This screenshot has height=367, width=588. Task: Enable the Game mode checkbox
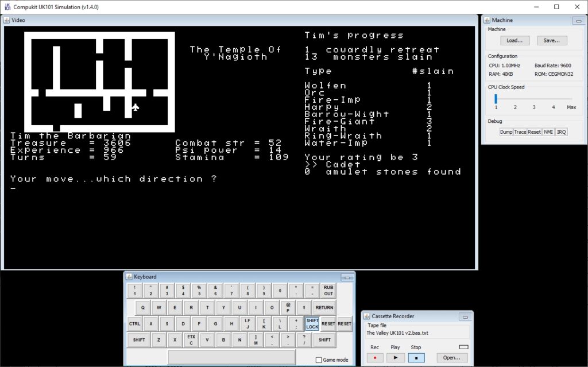319,360
